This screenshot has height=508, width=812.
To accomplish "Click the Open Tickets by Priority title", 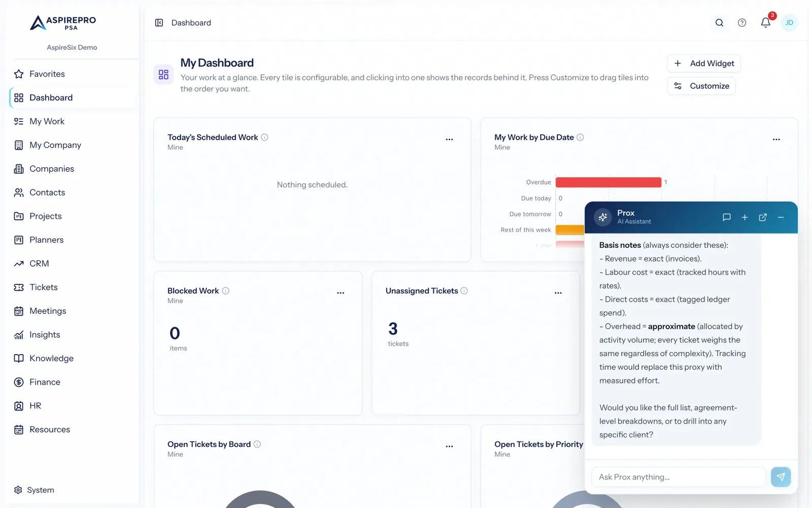I will point(539,444).
